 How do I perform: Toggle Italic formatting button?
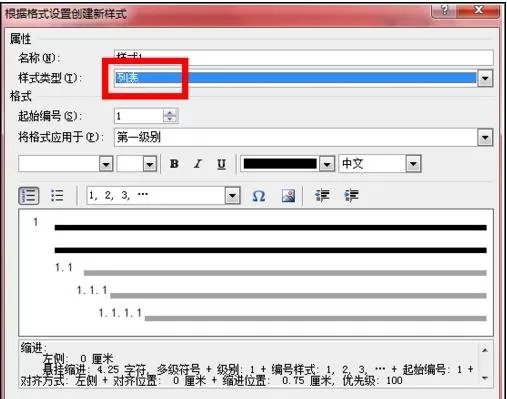(198, 164)
